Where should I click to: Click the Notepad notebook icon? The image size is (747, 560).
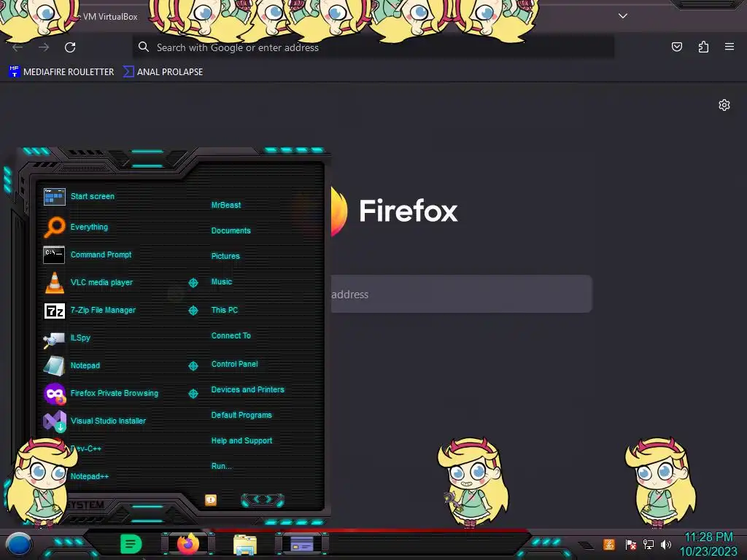coord(54,366)
